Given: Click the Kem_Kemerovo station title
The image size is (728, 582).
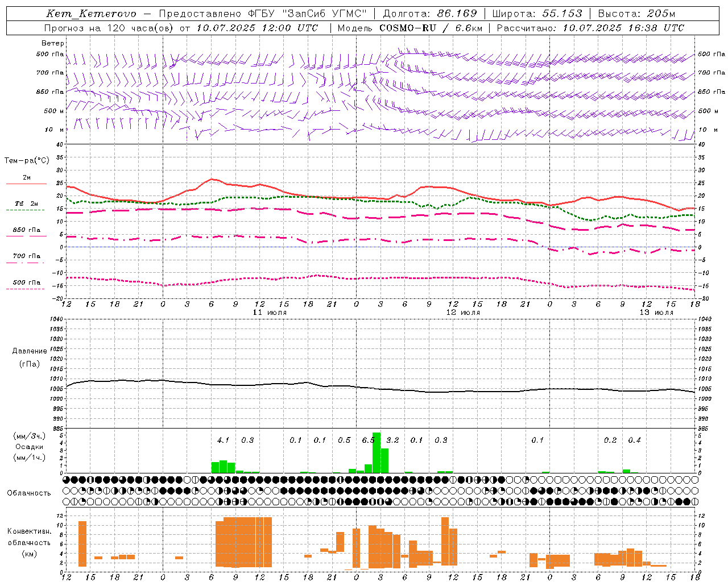Looking at the screenshot, I should (91, 14).
